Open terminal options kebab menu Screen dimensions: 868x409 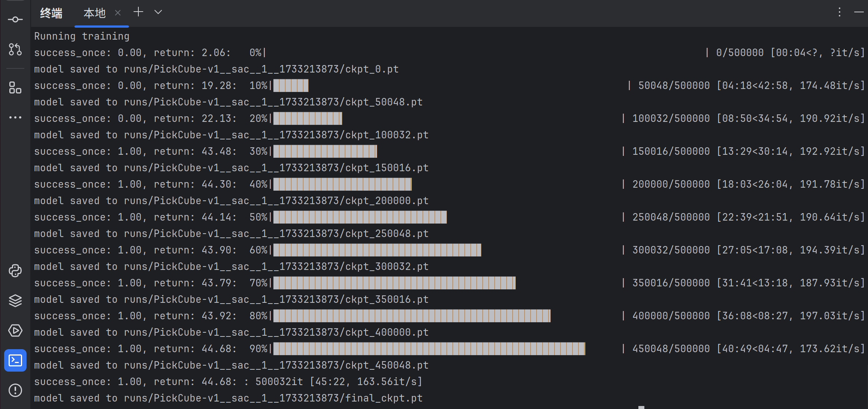pyautogui.click(x=840, y=12)
